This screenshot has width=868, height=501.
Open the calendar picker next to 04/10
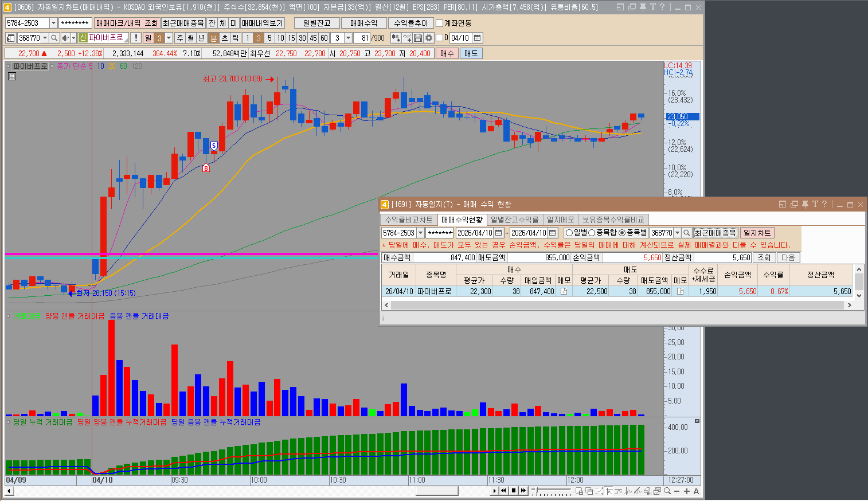(x=478, y=38)
